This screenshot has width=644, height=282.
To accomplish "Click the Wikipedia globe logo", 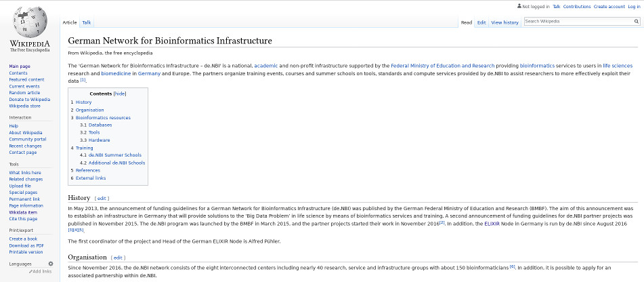I will click(30, 22).
